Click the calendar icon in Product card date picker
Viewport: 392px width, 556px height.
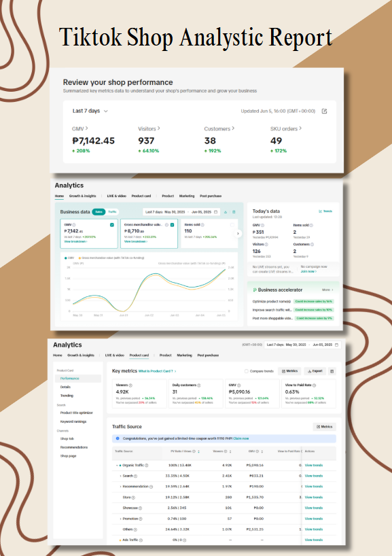tap(337, 345)
